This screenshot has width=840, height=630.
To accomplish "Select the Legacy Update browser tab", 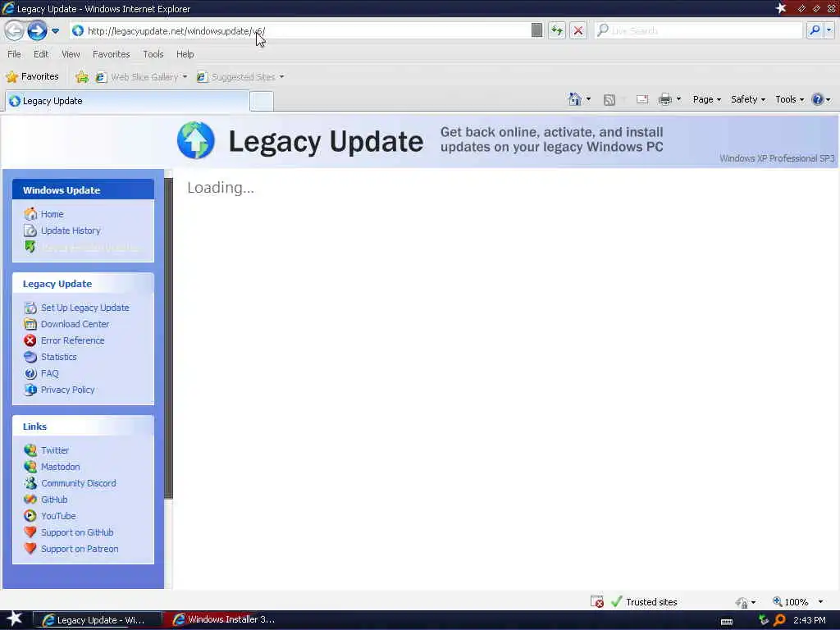I will tap(127, 101).
